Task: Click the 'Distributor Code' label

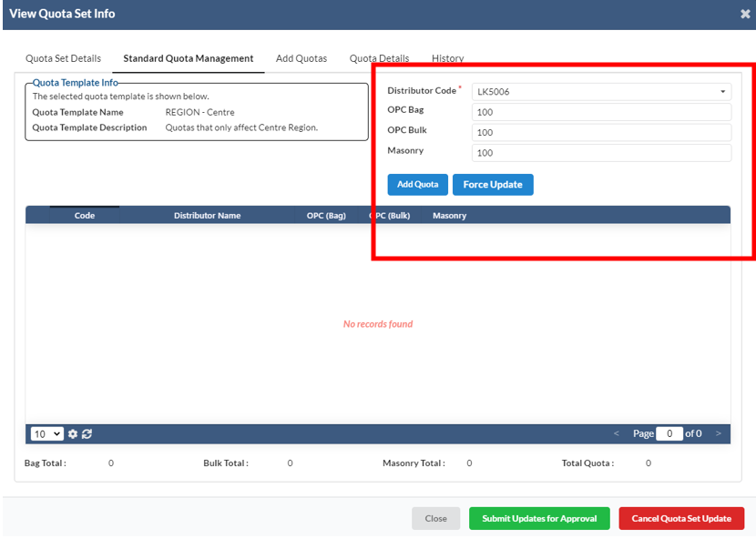Action: [x=422, y=91]
